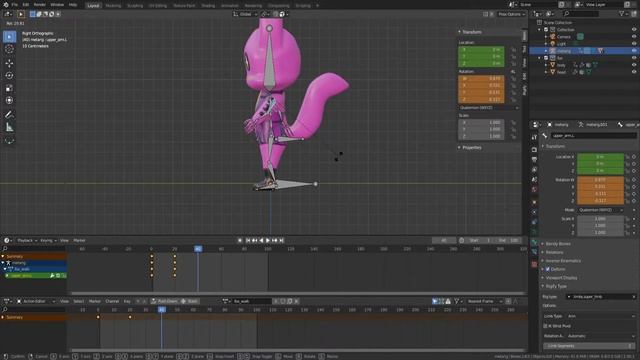The image size is (640, 360).
Task: Expand the Inverse Kinematics panel
Action: click(x=562, y=261)
